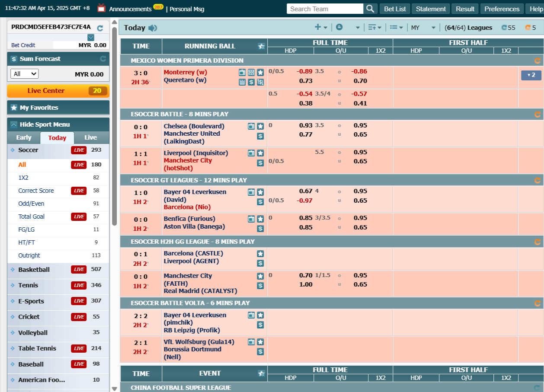The image size is (544, 392).
Task: Open dollar forecast for Monterrey match
Action: tap(251, 82)
